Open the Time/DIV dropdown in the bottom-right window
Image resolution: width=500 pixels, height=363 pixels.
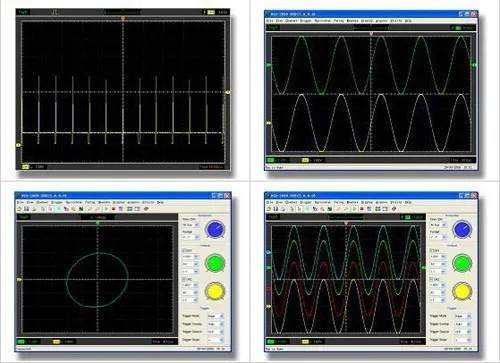(x=438, y=225)
